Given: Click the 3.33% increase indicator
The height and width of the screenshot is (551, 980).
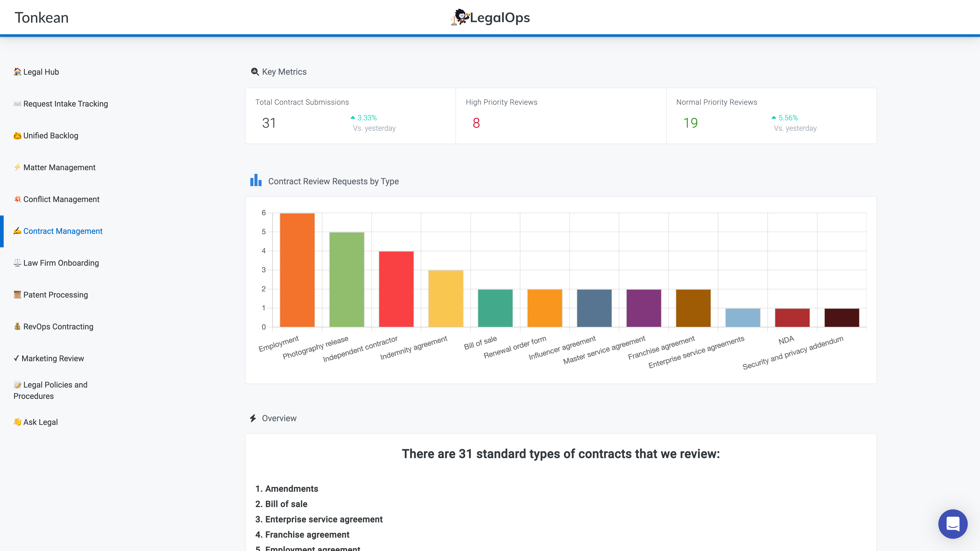Looking at the screenshot, I should [363, 118].
